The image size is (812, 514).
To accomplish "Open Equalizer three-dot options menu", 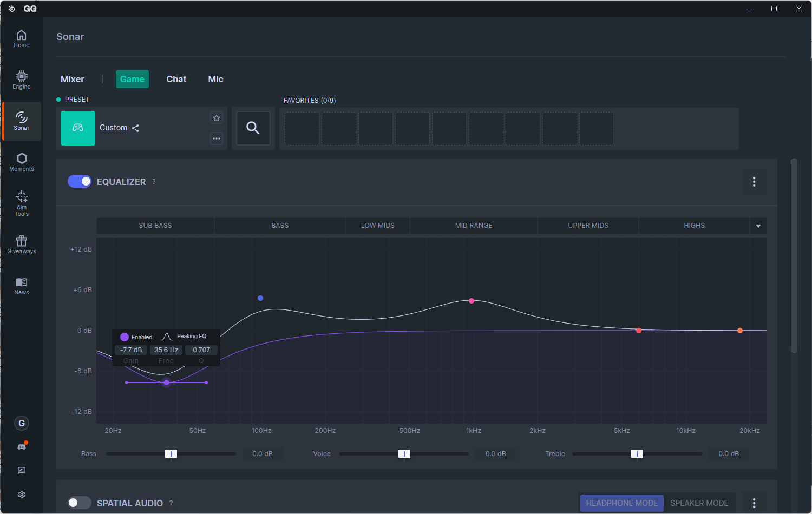I will 754,182.
